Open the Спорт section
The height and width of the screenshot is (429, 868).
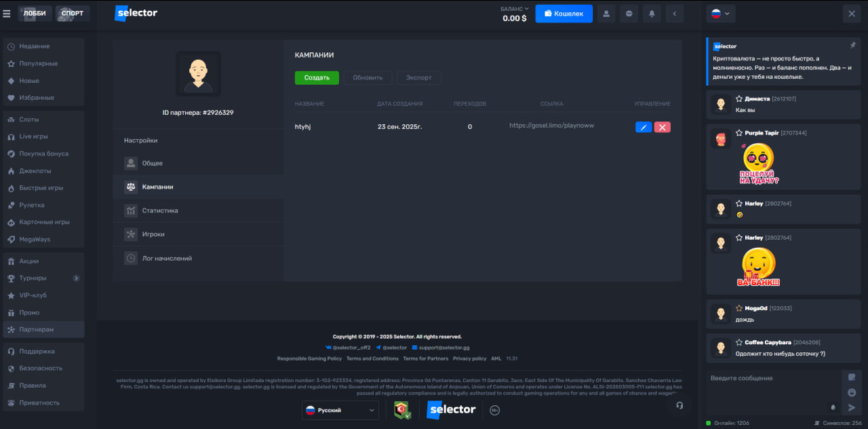(72, 13)
